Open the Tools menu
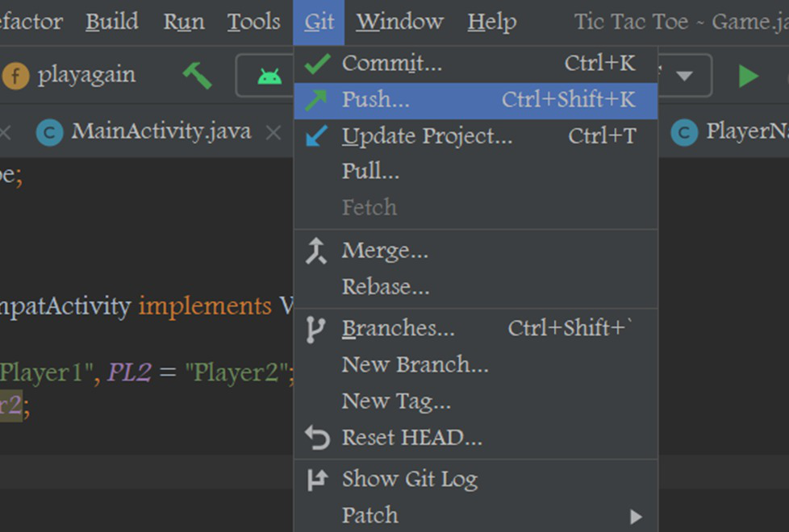The width and height of the screenshot is (789, 532). coord(253,22)
